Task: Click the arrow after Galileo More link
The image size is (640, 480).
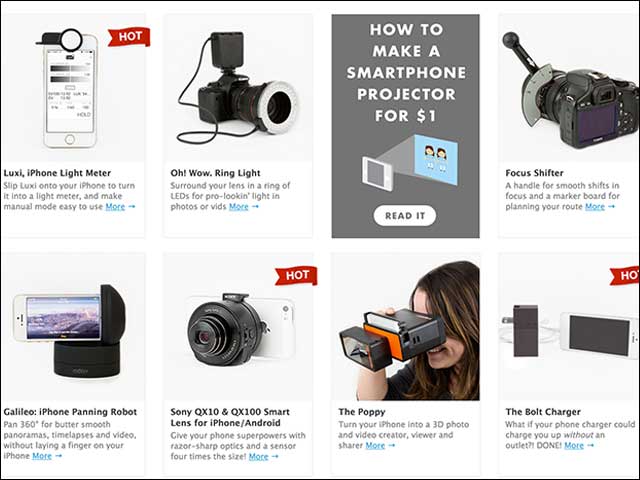Action: click(59, 456)
